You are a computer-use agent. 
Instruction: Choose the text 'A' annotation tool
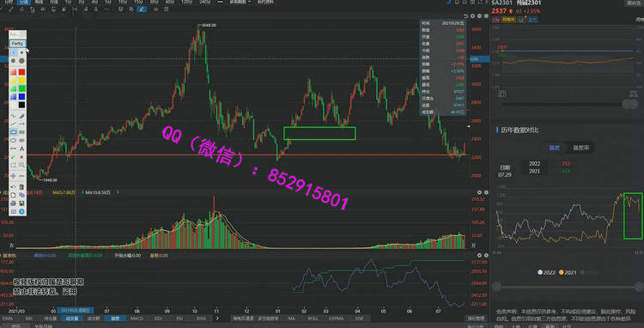[x=22, y=149]
